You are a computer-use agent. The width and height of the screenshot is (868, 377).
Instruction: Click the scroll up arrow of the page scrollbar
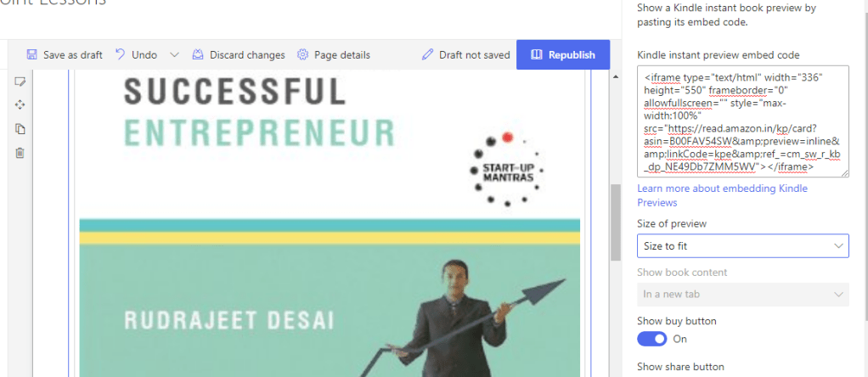[x=615, y=77]
